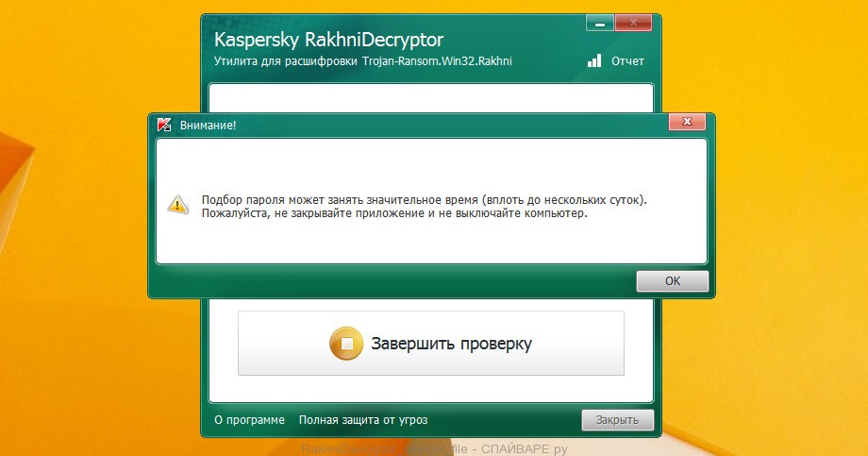Click the yellow stop icon on Завершить проверку
868x456 pixels.
pos(346,344)
